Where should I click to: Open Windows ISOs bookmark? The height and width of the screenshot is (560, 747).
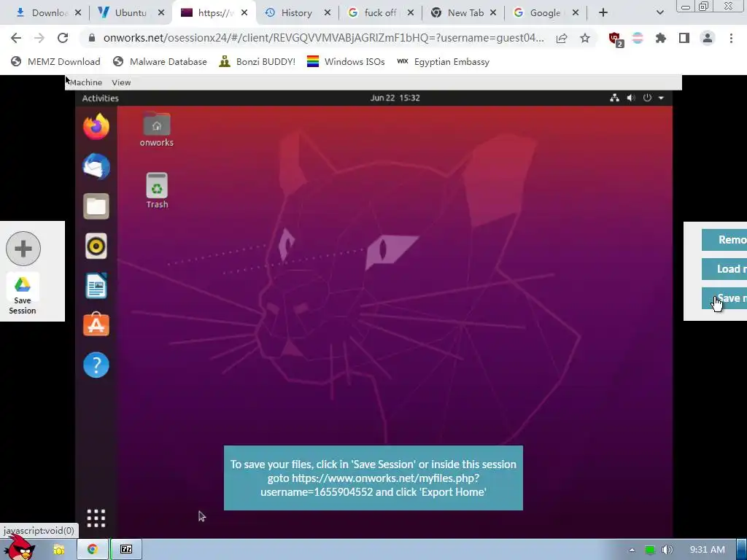click(346, 61)
